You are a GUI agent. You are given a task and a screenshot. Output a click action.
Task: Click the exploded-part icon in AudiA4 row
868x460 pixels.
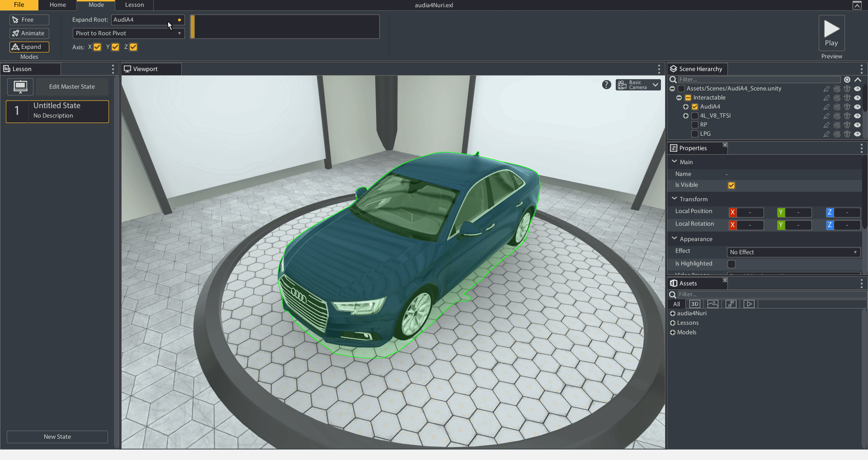(847, 107)
